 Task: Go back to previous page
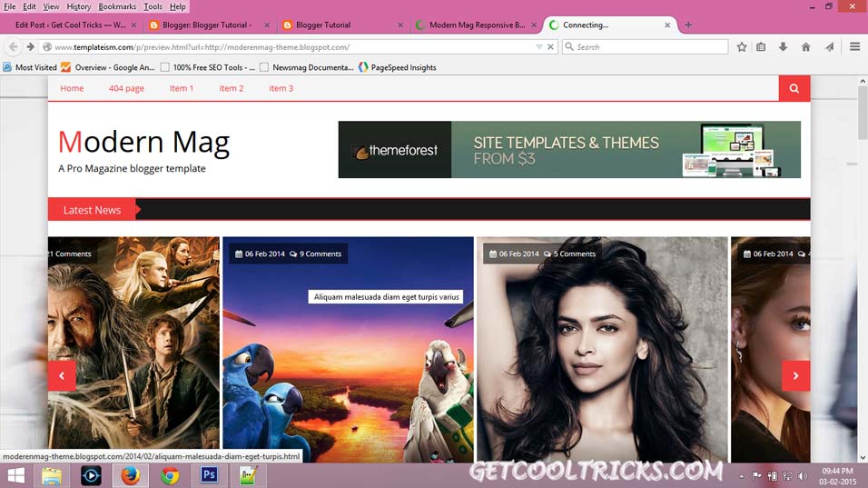coord(14,47)
